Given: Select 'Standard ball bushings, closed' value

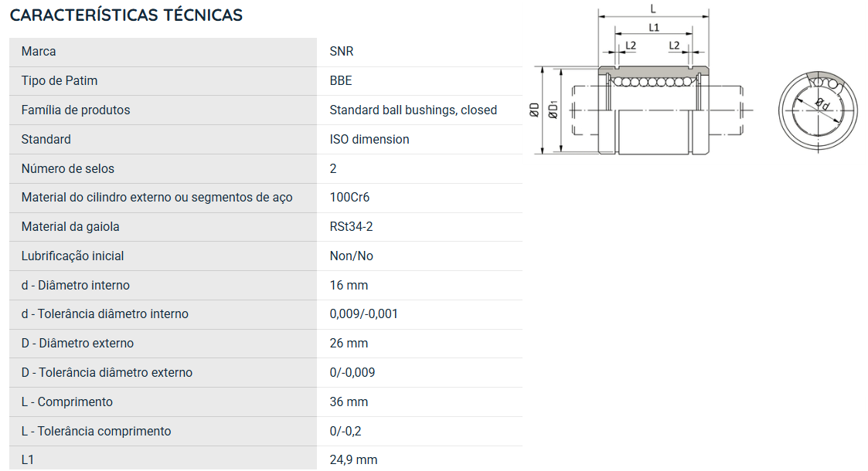Looking at the screenshot, I should tap(414, 110).
